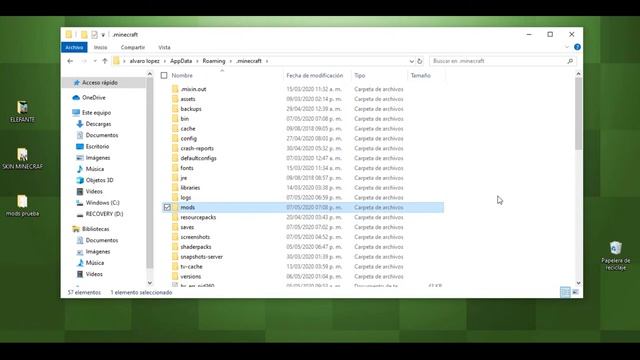The width and height of the screenshot is (640, 360).
Task: Open the address bar history dropdown
Action: [411, 61]
